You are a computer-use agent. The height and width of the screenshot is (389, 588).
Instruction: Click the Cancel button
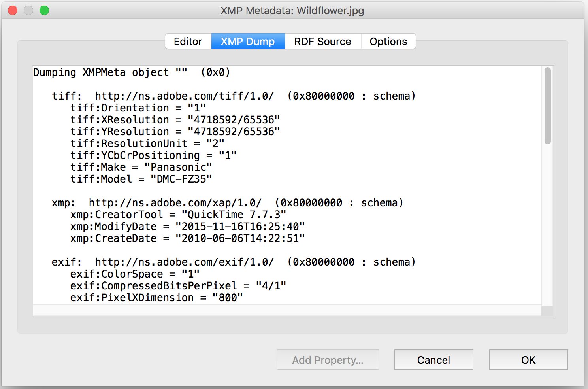coord(433,360)
